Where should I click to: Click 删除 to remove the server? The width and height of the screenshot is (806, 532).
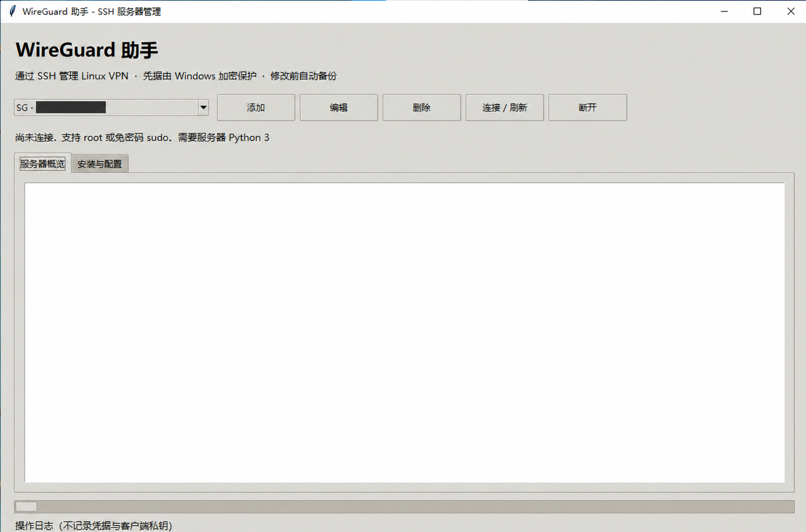point(422,108)
